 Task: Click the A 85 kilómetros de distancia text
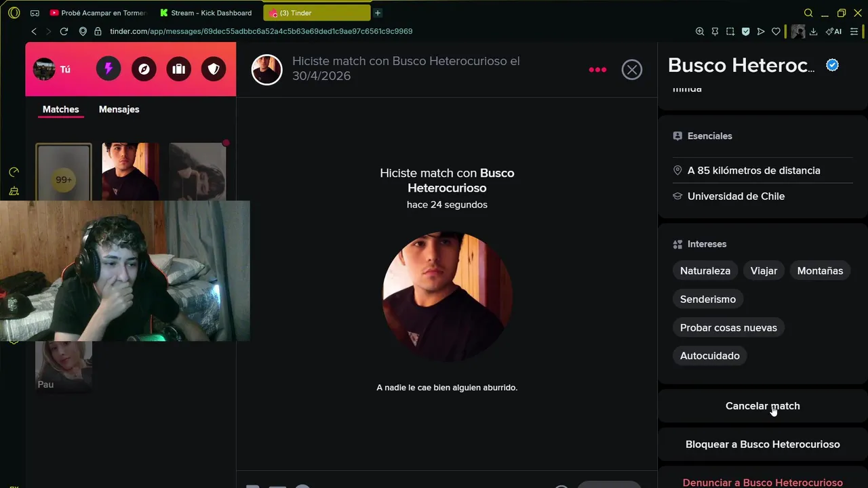click(753, 170)
